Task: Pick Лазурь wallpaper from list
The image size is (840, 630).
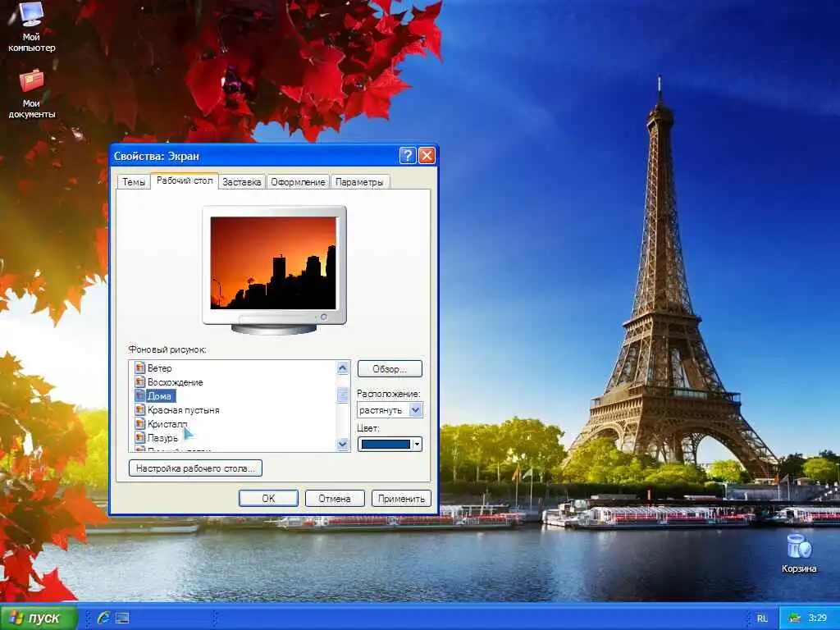Action: tap(162, 438)
